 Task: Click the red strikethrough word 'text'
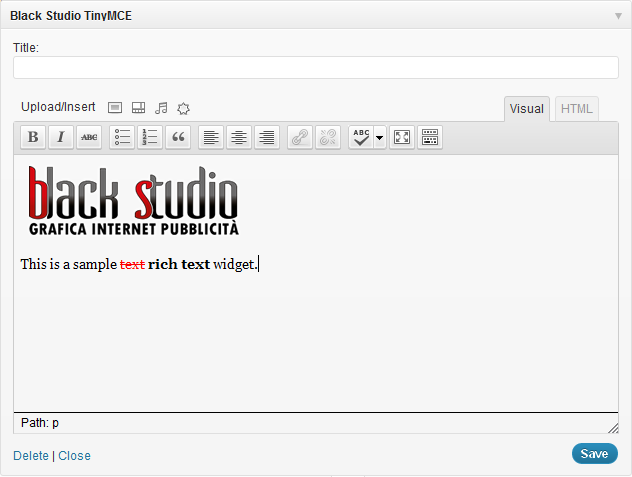(132, 265)
